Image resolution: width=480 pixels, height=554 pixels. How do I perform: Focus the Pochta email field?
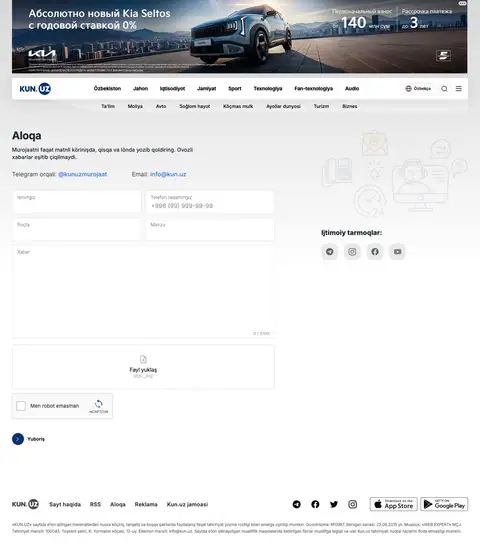point(77,229)
